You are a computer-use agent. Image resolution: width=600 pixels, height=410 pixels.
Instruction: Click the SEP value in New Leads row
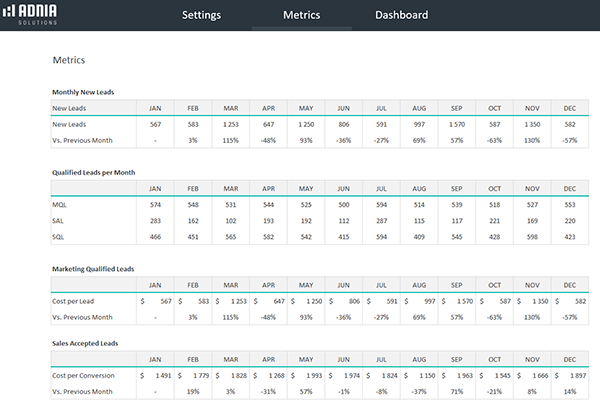click(457, 124)
